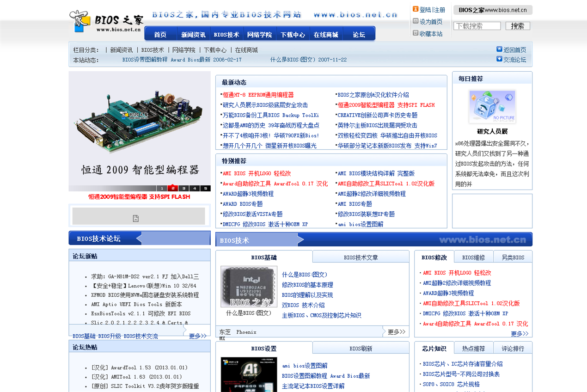Open 什么是BIOS(图文) link in BIOS基础
587x392 pixels.
(x=305, y=275)
